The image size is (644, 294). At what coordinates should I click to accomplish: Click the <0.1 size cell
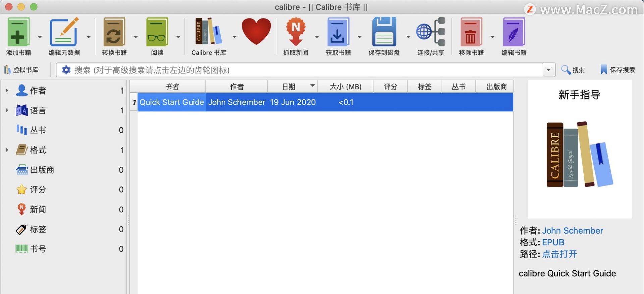click(345, 102)
